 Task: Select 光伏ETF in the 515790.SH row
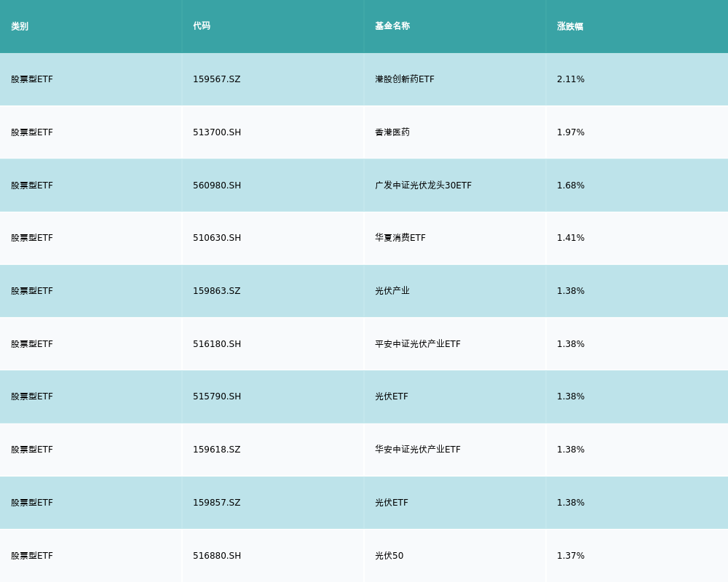(x=392, y=396)
